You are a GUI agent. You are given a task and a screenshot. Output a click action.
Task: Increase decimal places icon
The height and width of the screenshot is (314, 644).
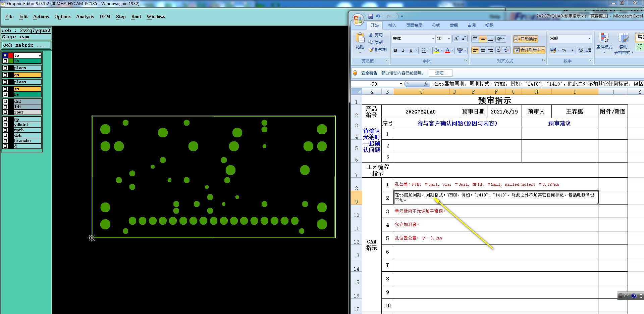(x=581, y=50)
